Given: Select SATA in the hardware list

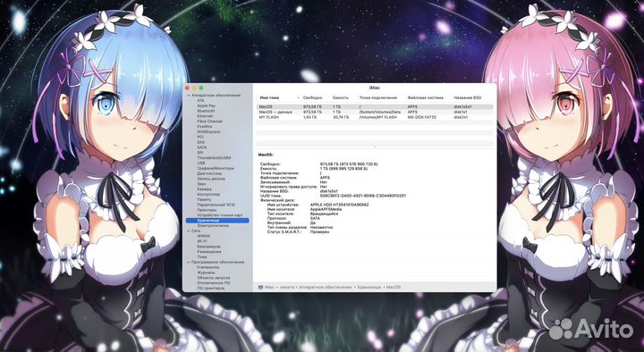Looking at the screenshot, I should (x=201, y=147).
